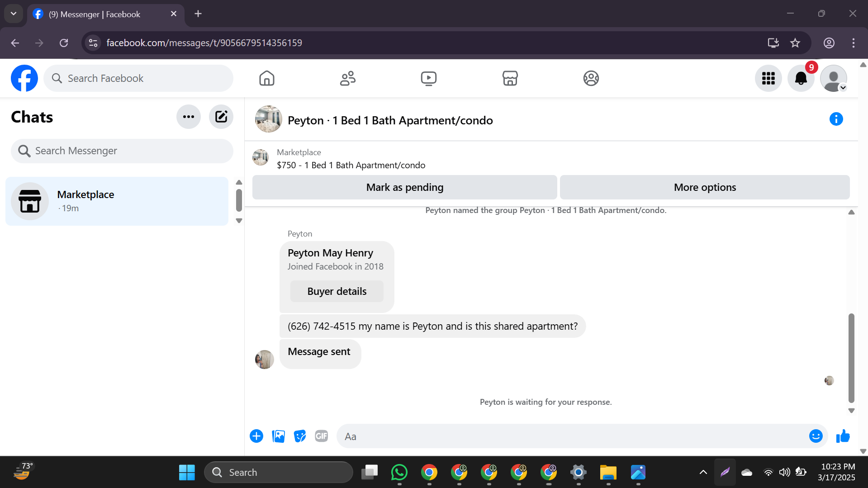This screenshot has width=868, height=488.
Task: Click More options button
Action: pos(705,187)
